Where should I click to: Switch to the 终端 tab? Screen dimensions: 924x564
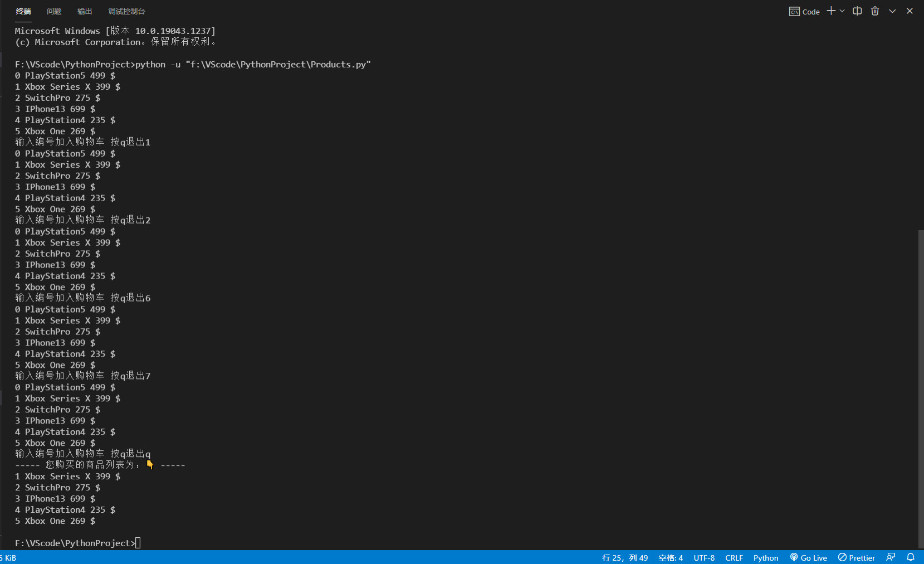point(23,11)
